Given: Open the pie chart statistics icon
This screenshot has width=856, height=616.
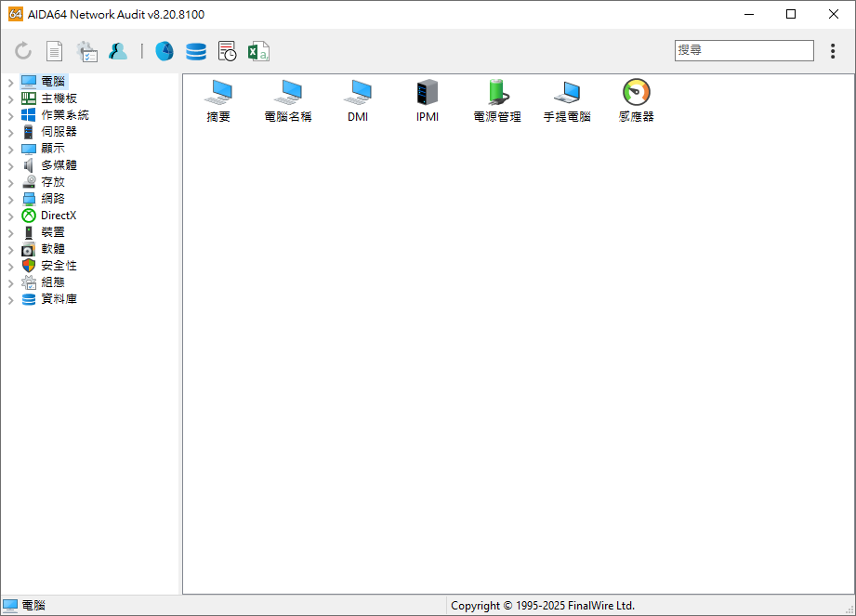Looking at the screenshot, I should [x=165, y=51].
